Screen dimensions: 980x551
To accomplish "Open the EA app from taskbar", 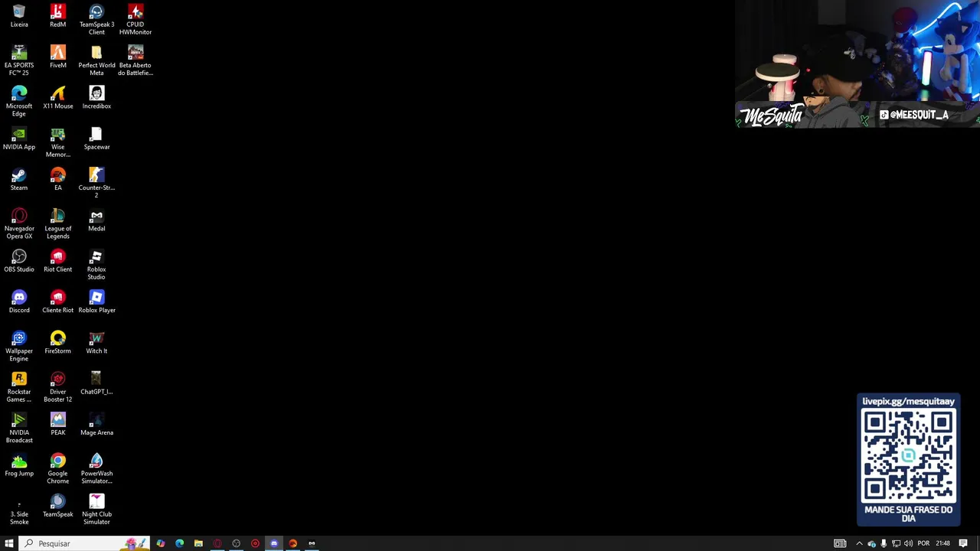I will (292, 543).
